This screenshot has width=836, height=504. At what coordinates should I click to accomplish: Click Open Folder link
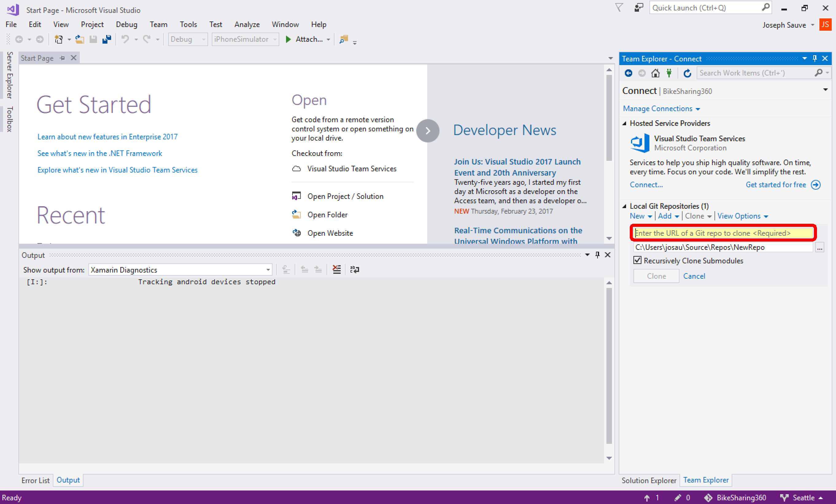pos(327,215)
